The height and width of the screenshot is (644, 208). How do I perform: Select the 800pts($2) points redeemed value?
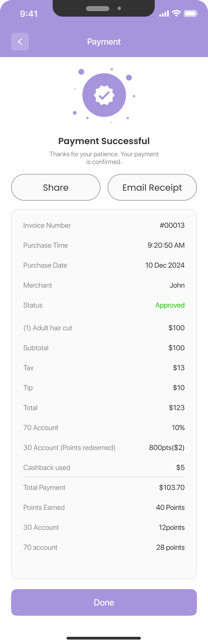point(167,448)
